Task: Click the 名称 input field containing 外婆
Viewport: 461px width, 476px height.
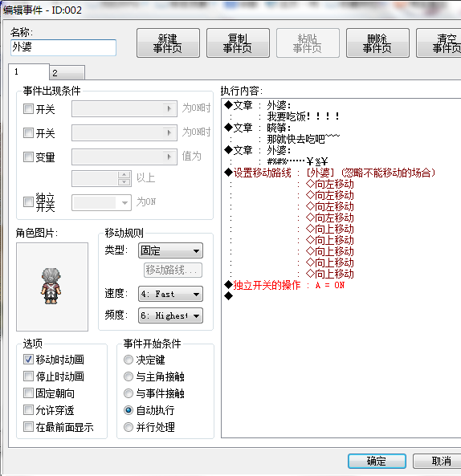Action: (x=63, y=47)
